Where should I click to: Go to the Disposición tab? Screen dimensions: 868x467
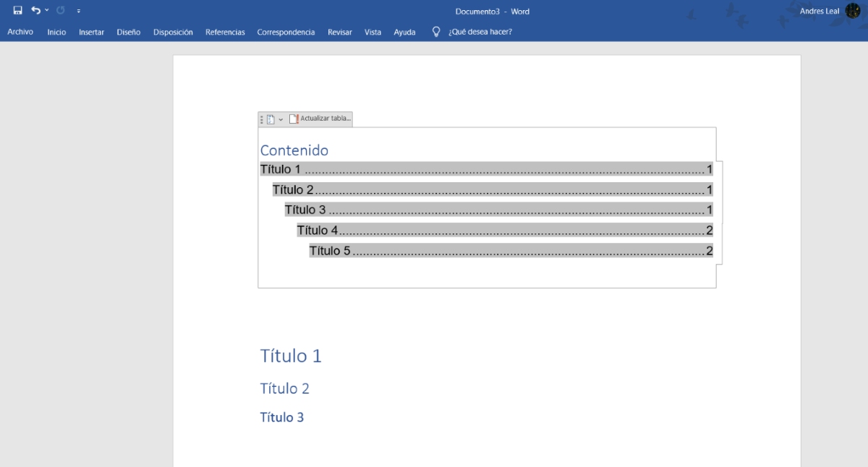[173, 32]
